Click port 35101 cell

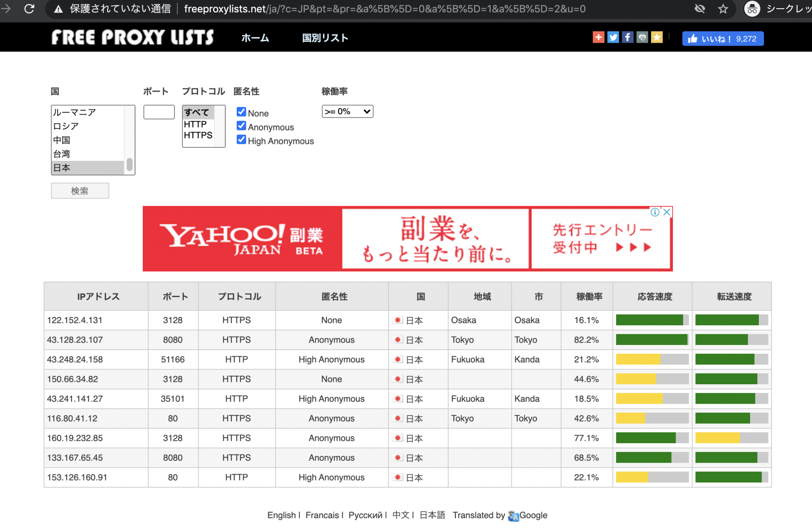click(173, 399)
